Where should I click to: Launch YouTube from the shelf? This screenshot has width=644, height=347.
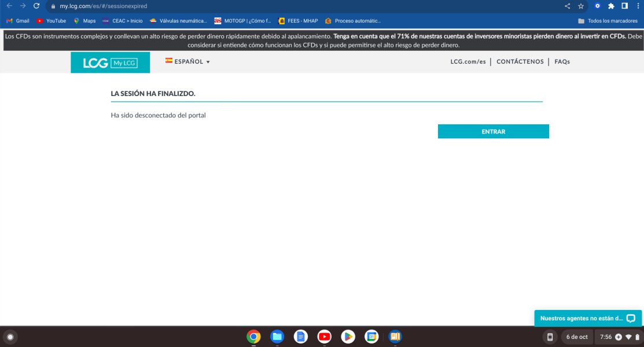(325, 337)
